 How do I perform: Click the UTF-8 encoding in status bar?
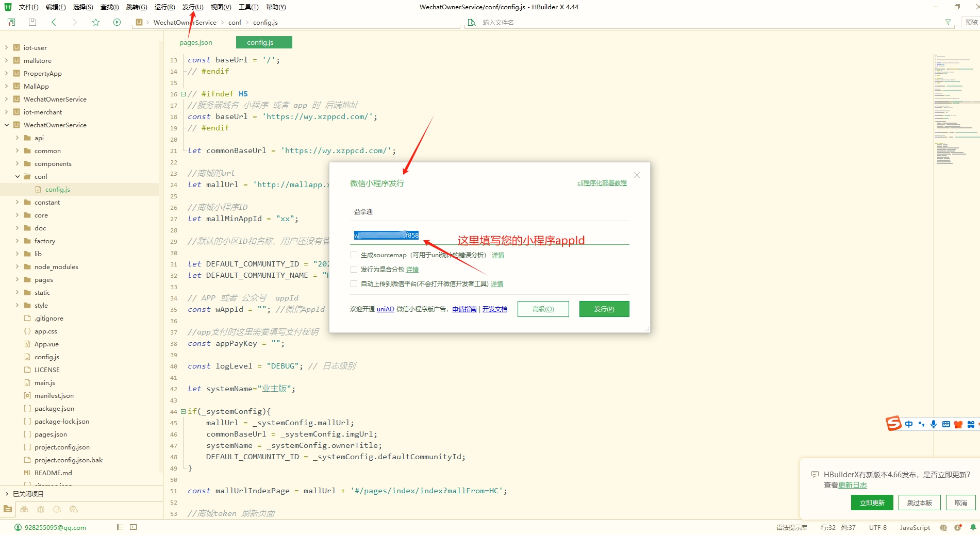pos(878,527)
